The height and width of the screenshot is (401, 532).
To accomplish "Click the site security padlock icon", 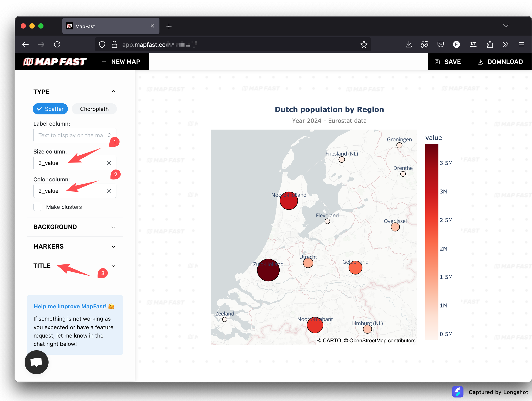I will pos(114,45).
